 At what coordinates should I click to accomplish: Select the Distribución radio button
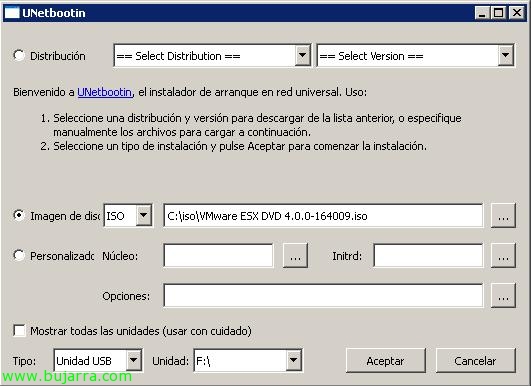click(x=19, y=56)
